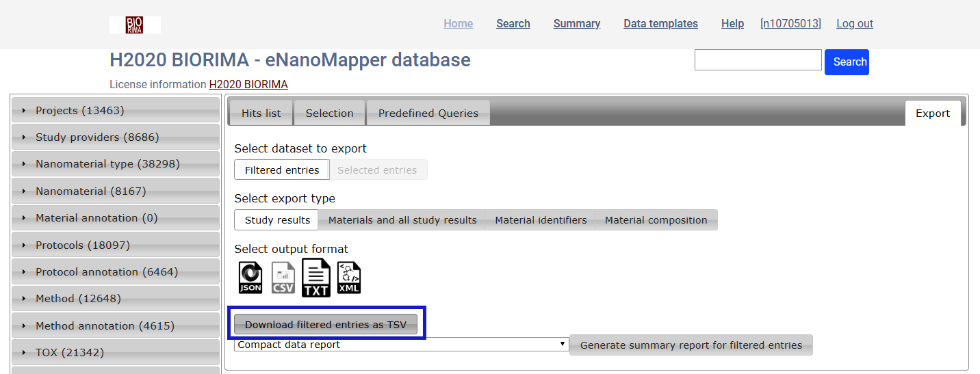The image size is (980, 374).
Task: Choose the TXT output format icon
Action: (316, 277)
